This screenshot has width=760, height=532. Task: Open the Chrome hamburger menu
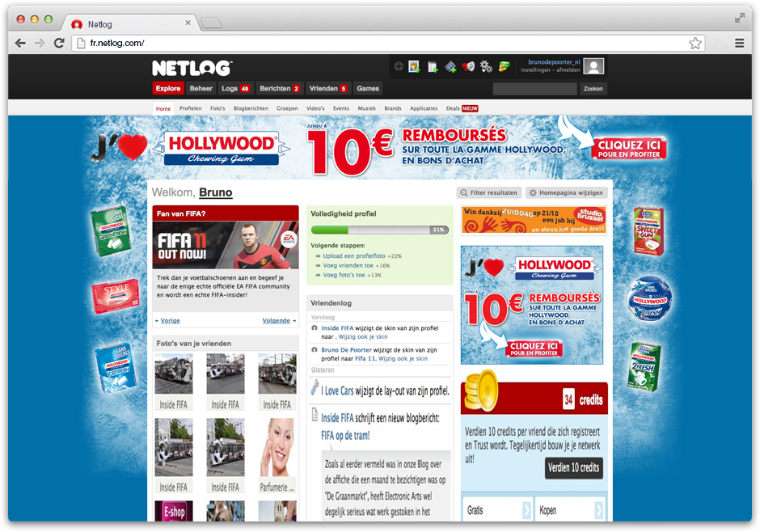[x=739, y=44]
